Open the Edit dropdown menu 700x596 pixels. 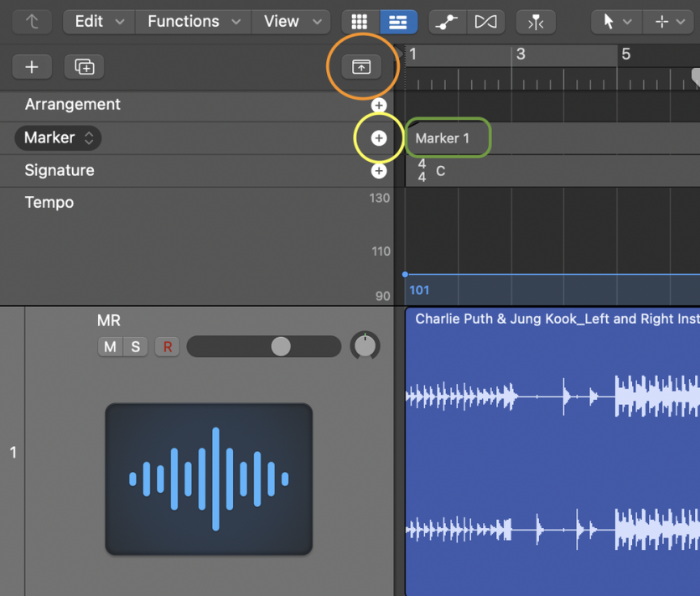click(100, 22)
